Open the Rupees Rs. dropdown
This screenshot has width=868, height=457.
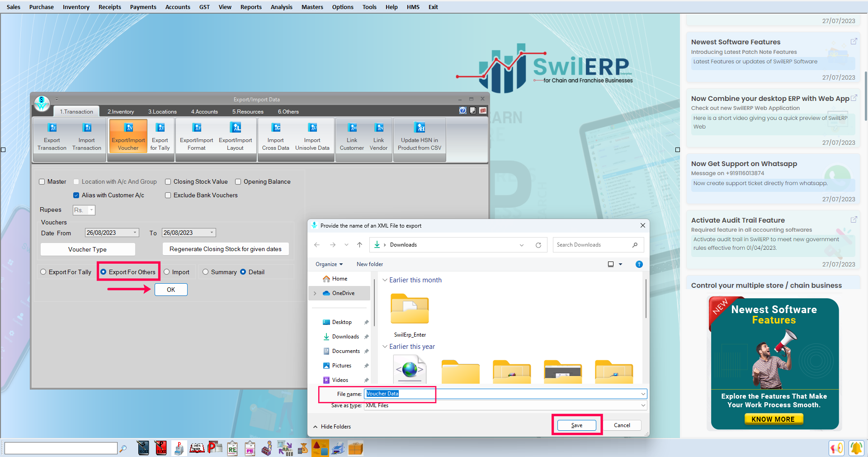(91, 210)
